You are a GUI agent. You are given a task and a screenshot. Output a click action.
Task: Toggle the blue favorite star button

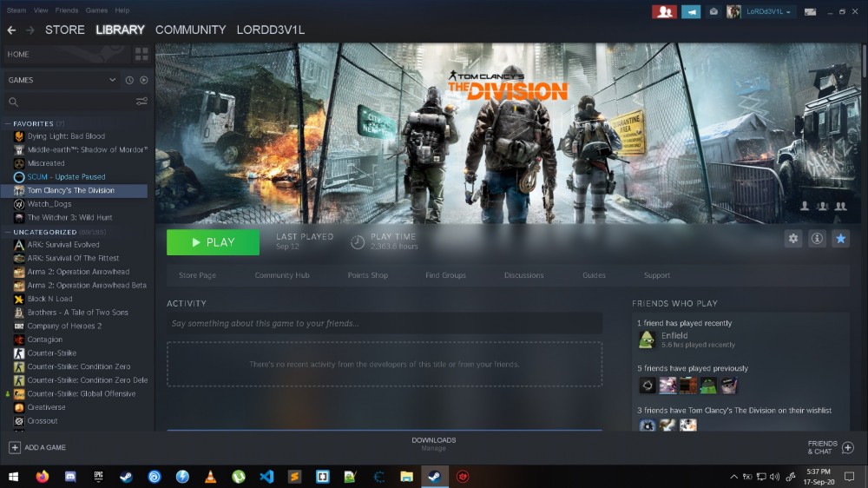pos(840,239)
